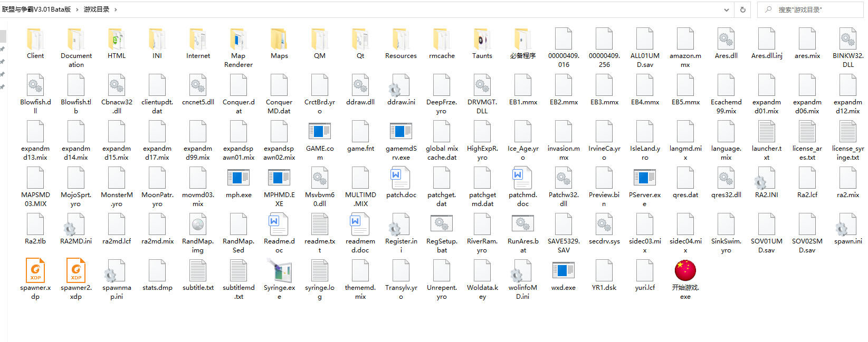
Task: Expand the chevron after 联盟与争霸V3.01Bata版
Action: pos(77,9)
